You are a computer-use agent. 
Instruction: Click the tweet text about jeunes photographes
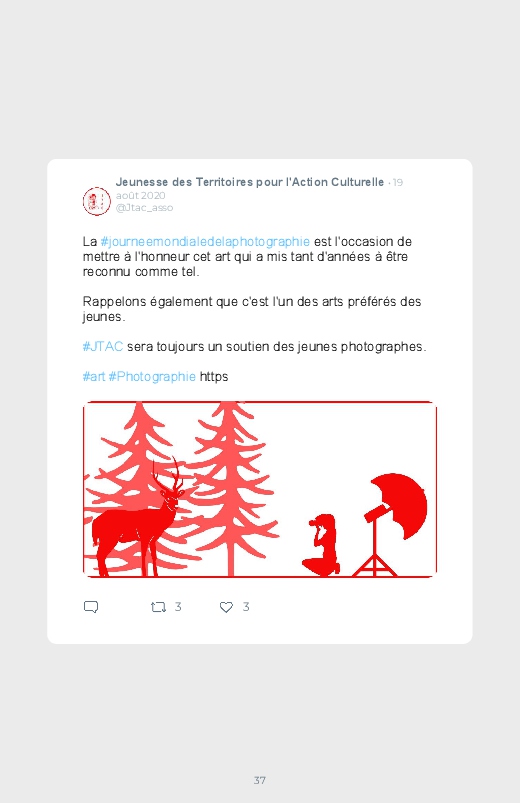pos(255,346)
